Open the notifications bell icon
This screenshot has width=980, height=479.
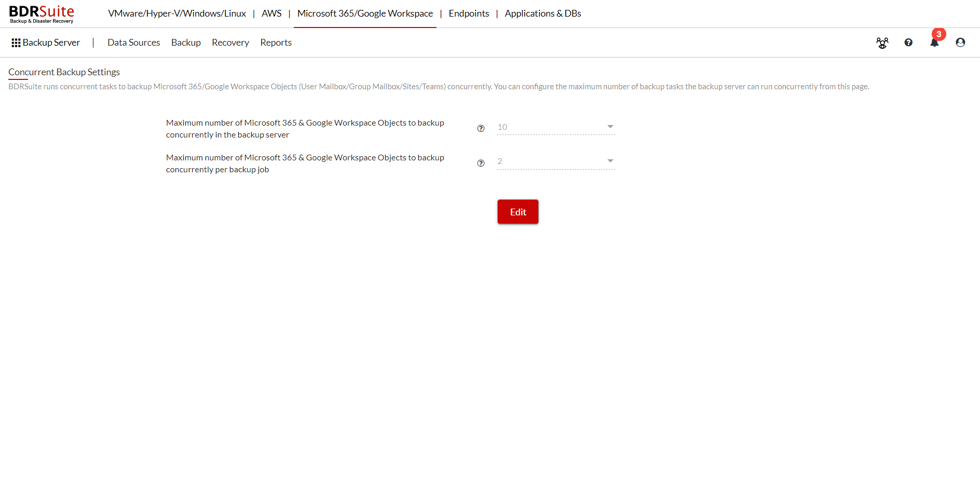click(x=934, y=43)
